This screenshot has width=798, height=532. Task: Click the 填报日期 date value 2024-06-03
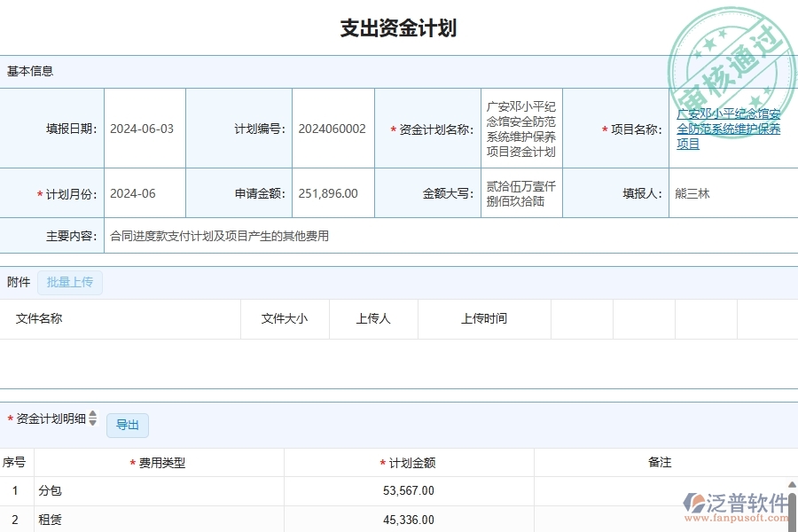144,128
